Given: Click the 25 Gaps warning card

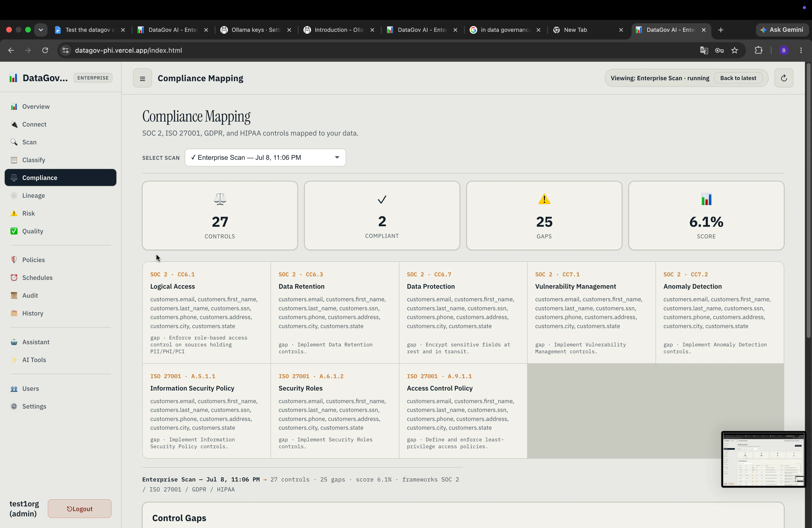Looking at the screenshot, I should tap(544, 216).
